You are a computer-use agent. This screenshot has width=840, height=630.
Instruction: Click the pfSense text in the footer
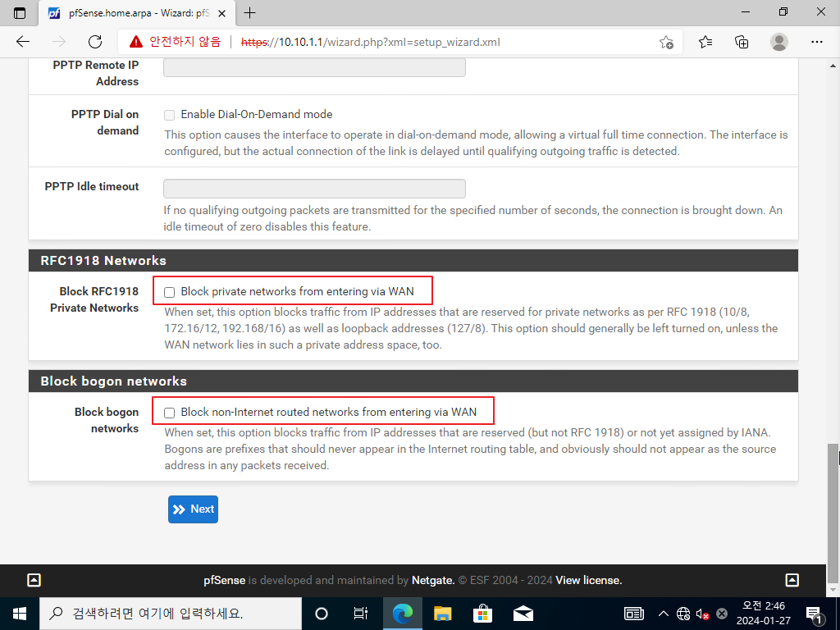pos(225,580)
